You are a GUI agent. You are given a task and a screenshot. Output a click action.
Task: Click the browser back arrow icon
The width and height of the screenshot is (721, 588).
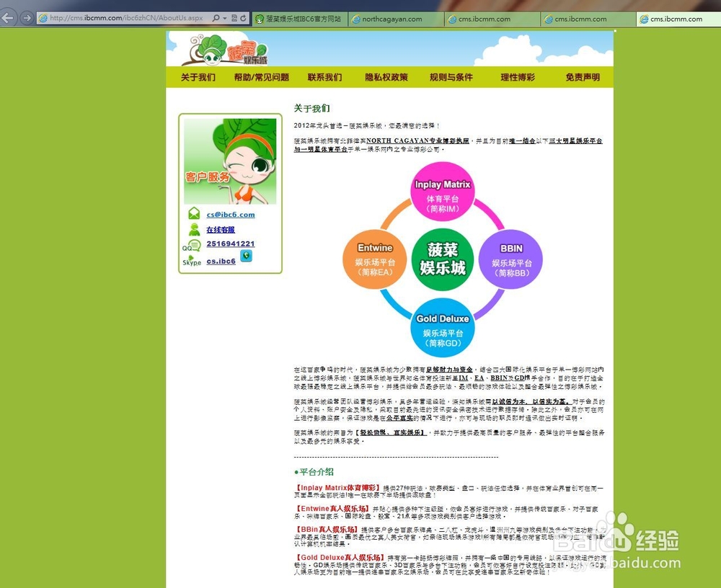7,17
